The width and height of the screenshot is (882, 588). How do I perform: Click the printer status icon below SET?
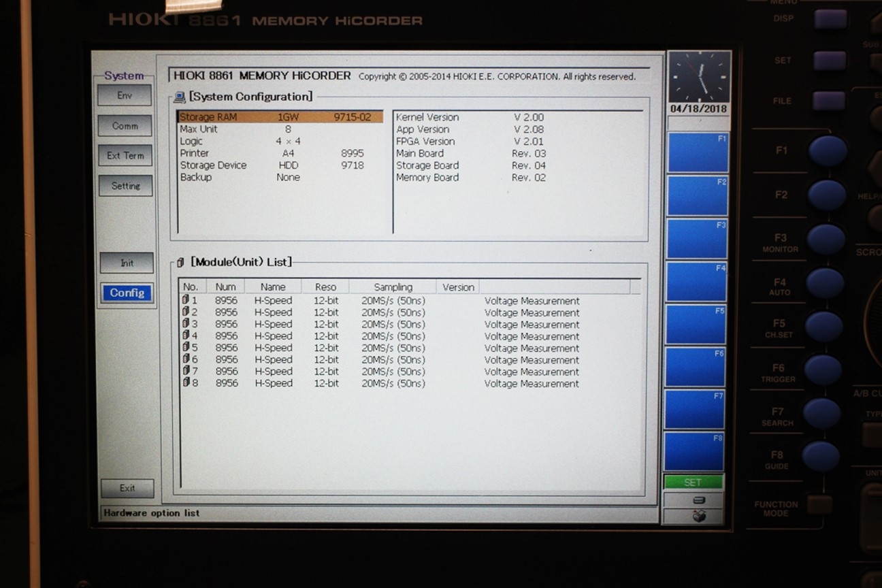[x=698, y=517]
